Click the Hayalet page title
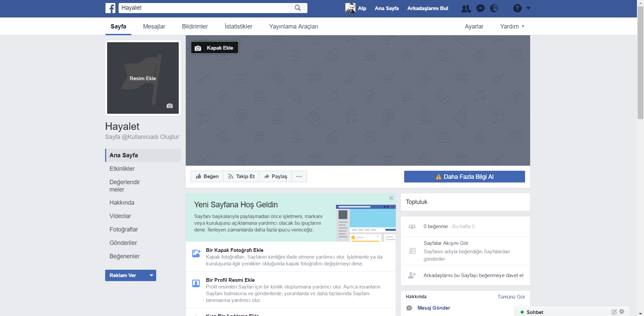The height and width of the screenshot is (316, 644). click(x=122, y=126)
